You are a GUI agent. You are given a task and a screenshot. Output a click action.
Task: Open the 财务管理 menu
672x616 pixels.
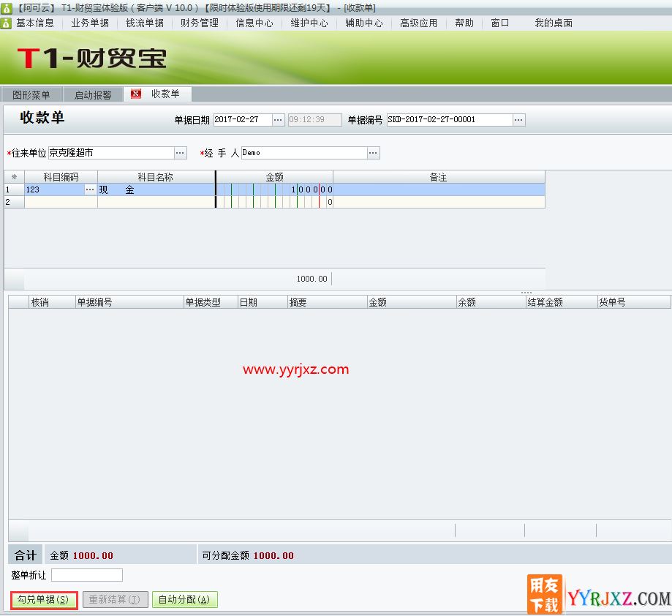[200, 23]
